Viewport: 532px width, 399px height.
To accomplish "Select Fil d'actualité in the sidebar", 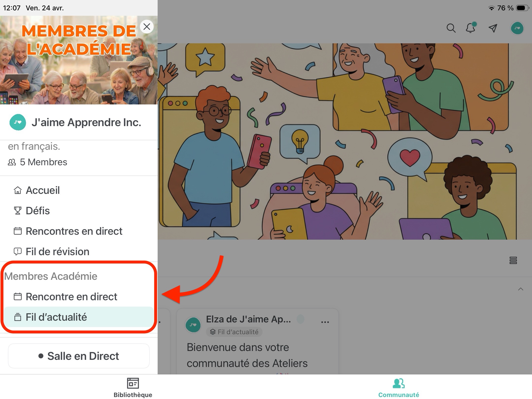I will [x=79, y=317].
